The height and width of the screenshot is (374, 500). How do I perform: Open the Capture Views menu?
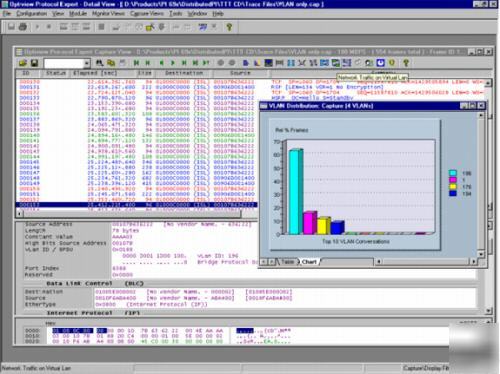coord(147,13)
